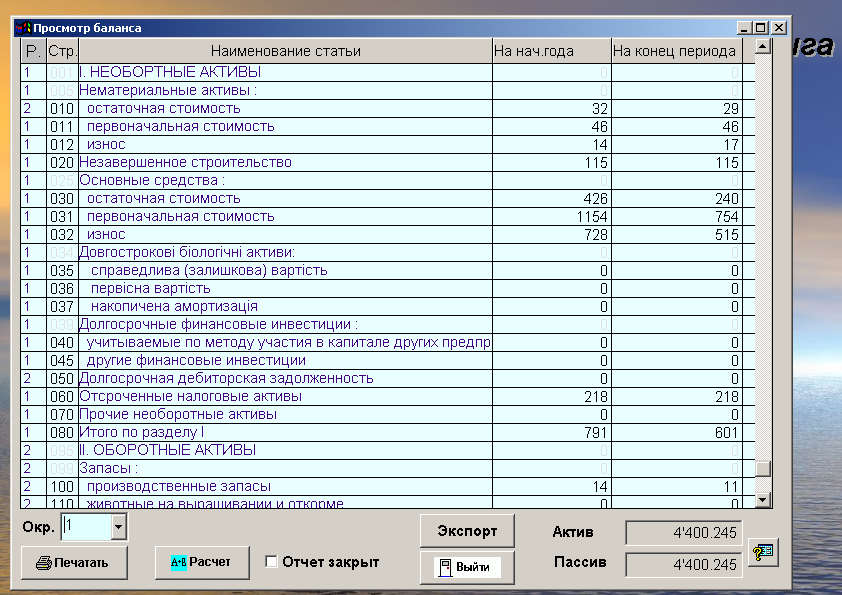Click the door icon on Выйти button

point(444,567)
